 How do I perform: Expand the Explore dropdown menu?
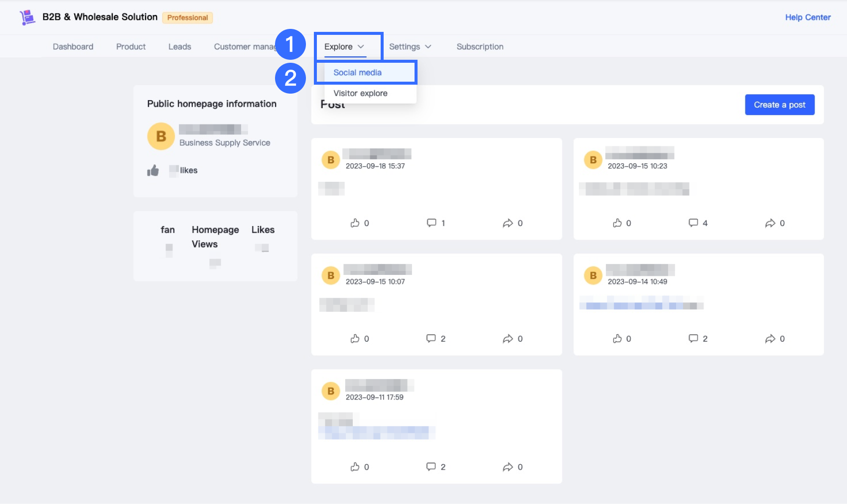click(x=344, y=47)
